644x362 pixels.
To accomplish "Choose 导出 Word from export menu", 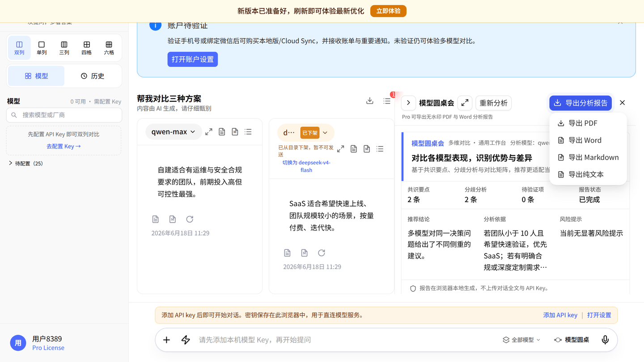I will [x=588, y=140].
